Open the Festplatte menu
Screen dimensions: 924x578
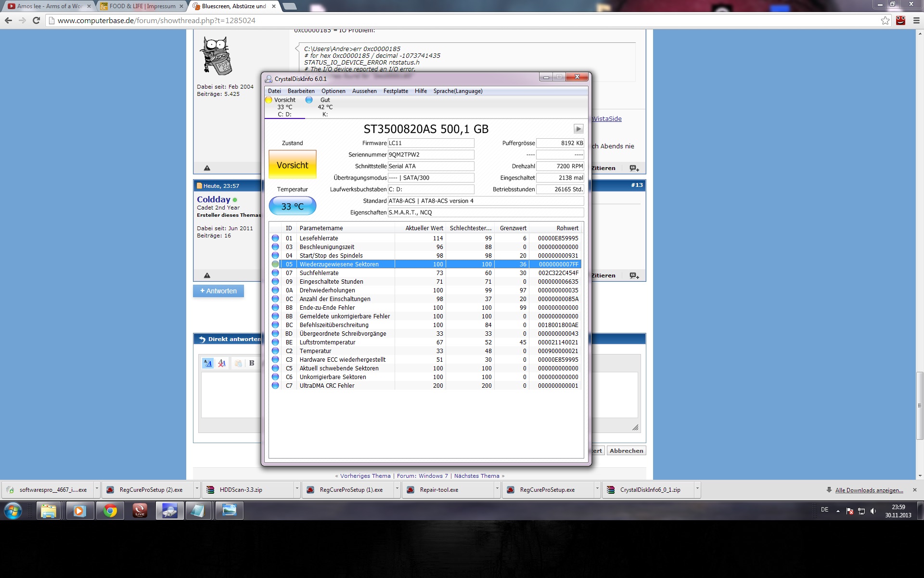pyautogui.click(x=395, y=91)
